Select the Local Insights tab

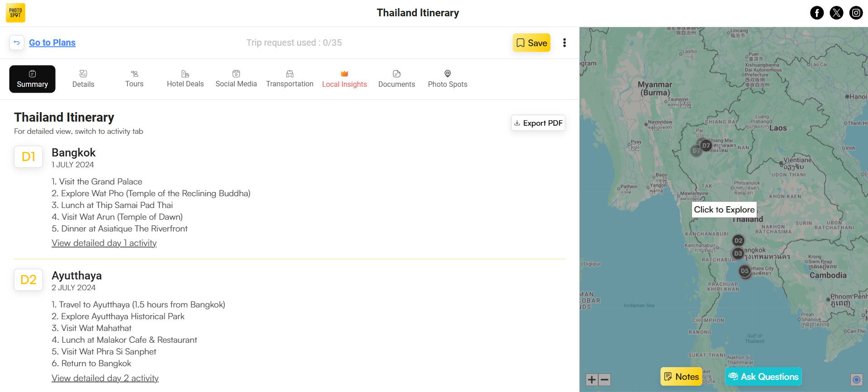pos(344,79)
